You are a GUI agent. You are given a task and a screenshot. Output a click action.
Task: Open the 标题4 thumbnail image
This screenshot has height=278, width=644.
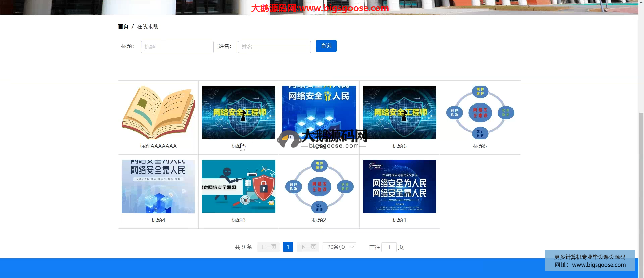[x=158, y=186]
